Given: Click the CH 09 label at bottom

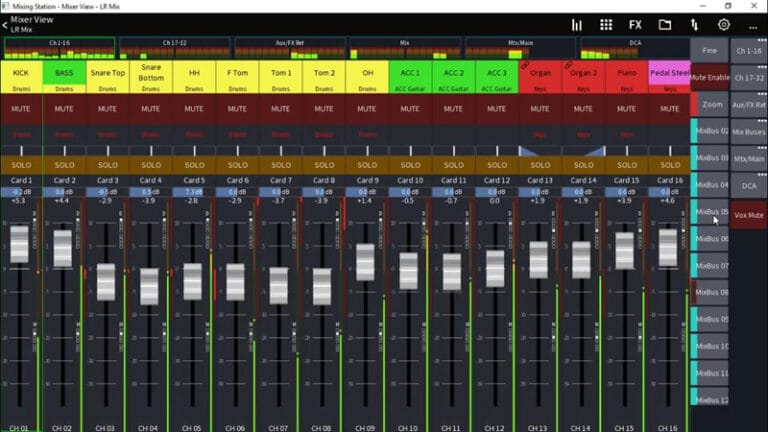Looking at the screenshot, I should pos(365,428).
